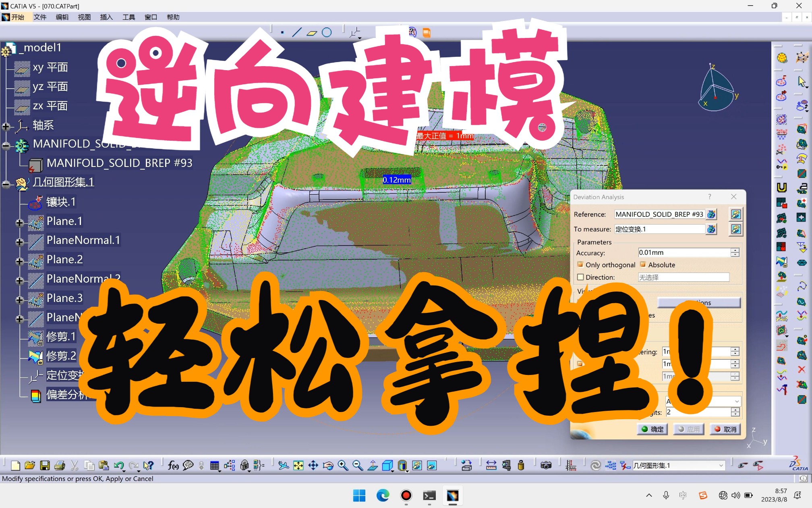Click the Accuracy 0.01mm input field

tap(684, 252)
